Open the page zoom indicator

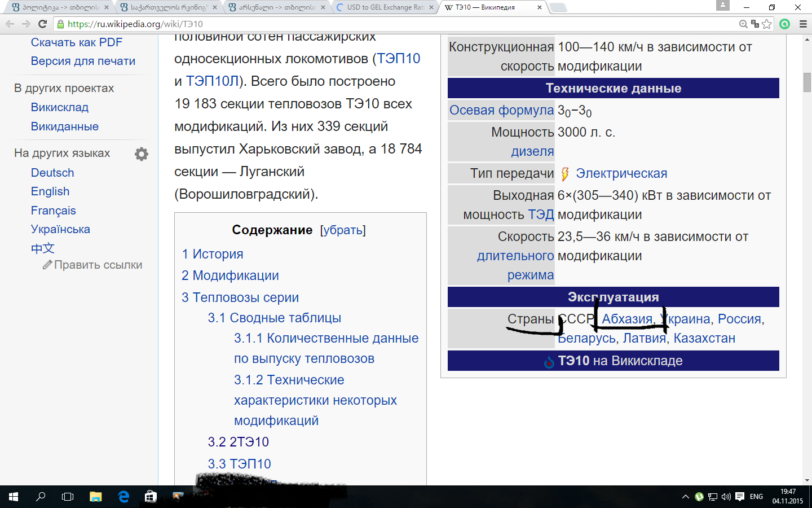(x=743, y=24)
